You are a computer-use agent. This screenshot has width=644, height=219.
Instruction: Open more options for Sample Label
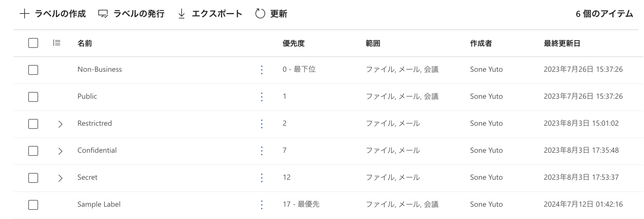point(262,205)
